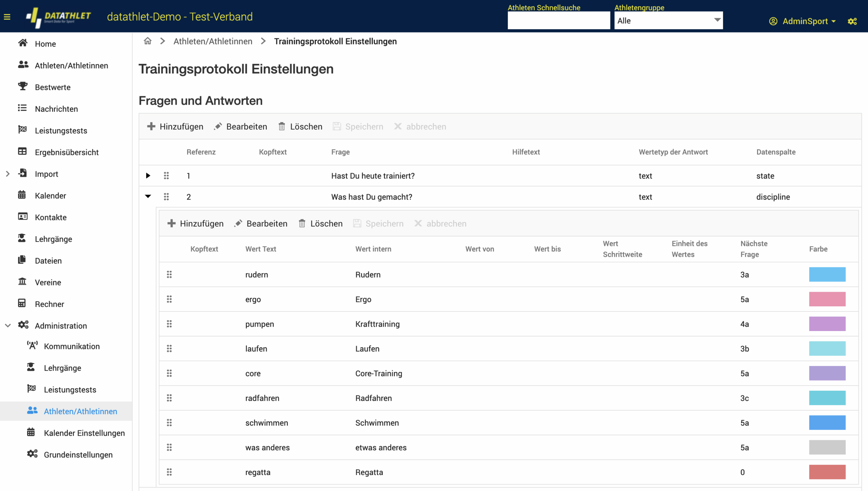This screenshot has width=868, height=491.
Task: Click the 'radfahren' Wert Text cell
Action: 262,398
